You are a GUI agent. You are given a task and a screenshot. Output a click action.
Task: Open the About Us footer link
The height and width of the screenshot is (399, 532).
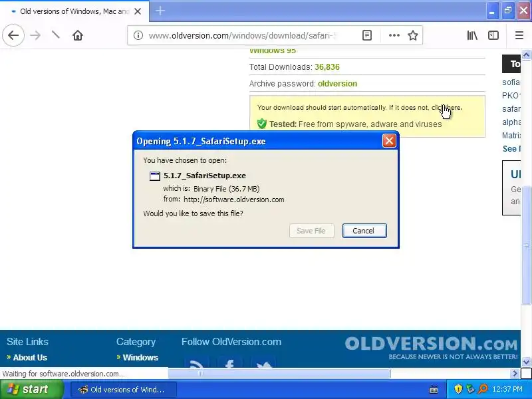pos(30,357)
